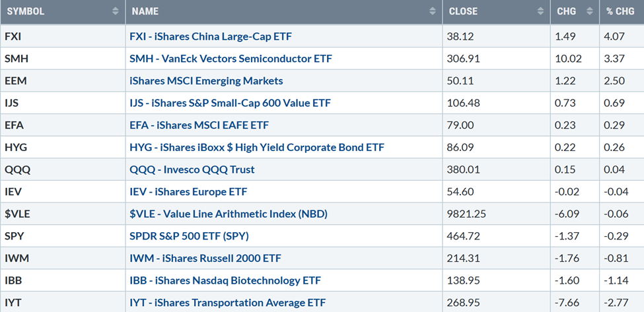Open $VLE Value Line Arithmetic Index link
The height and width of the screenshot is (312, 644).
pyautogui.click(x=228, y=214)
